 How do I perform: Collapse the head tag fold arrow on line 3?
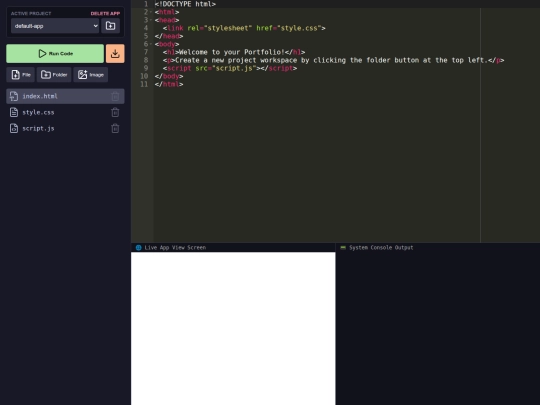pyautogui.click(x=151, y=20)
